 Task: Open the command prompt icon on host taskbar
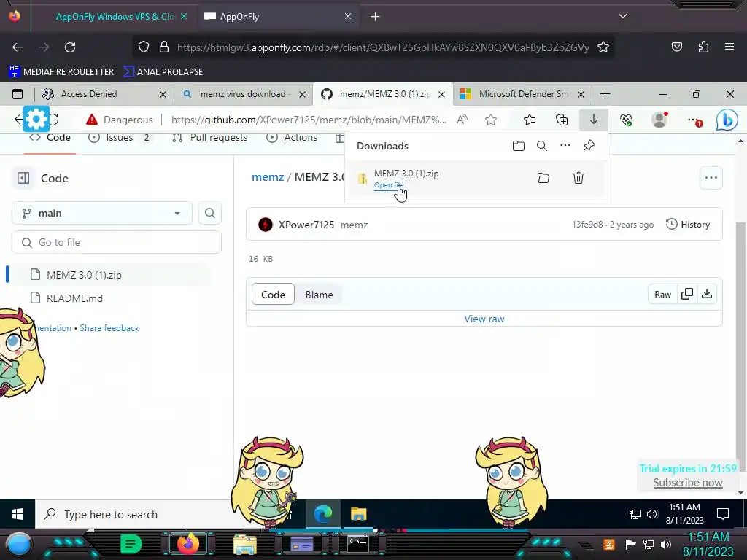pyautogui.click(x=358, y=544)
